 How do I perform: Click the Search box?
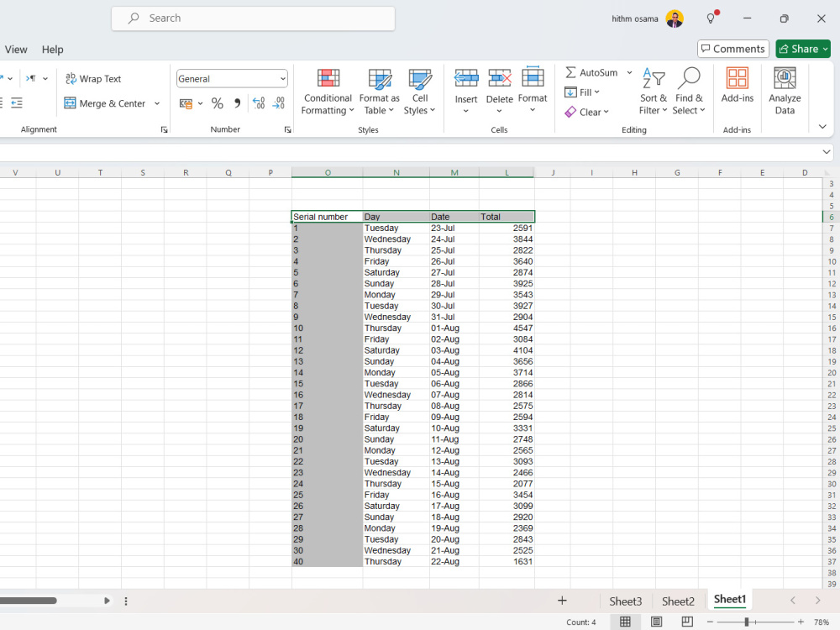point(253,18)
